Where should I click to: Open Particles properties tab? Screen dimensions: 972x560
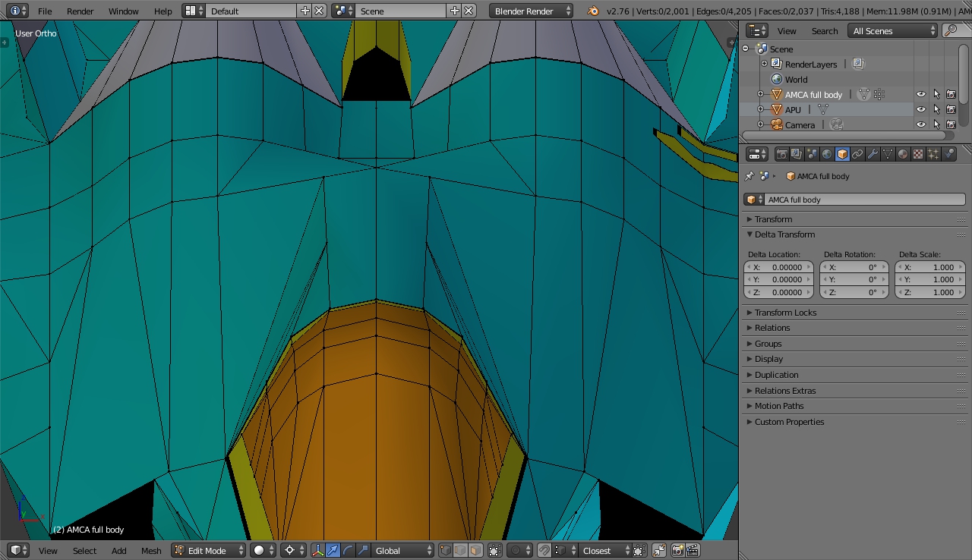click(933, 154)
